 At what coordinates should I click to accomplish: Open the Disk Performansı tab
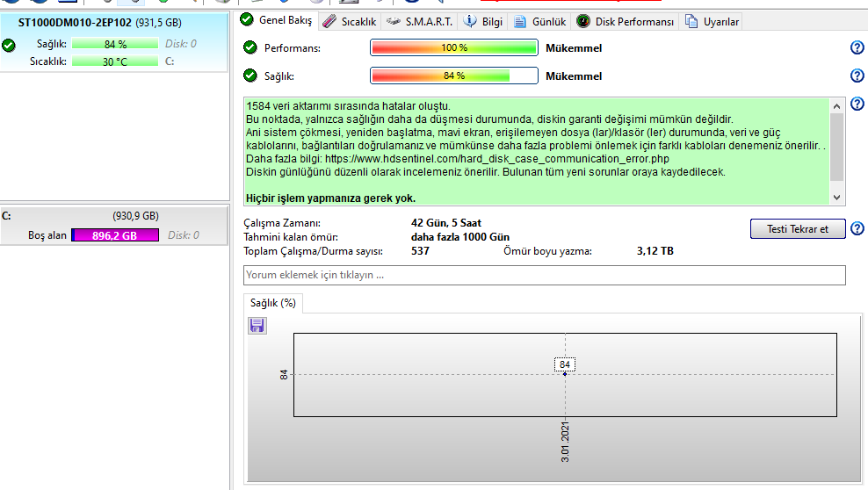(626, 22)
